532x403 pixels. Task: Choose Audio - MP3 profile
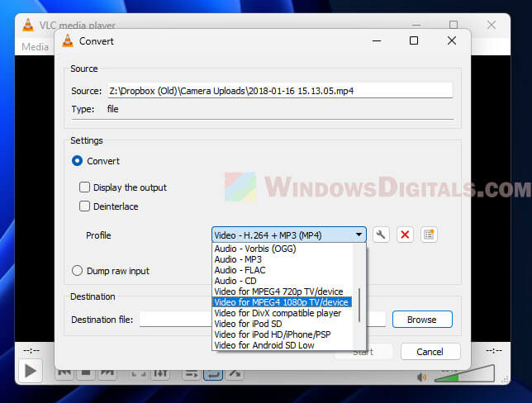283,259
